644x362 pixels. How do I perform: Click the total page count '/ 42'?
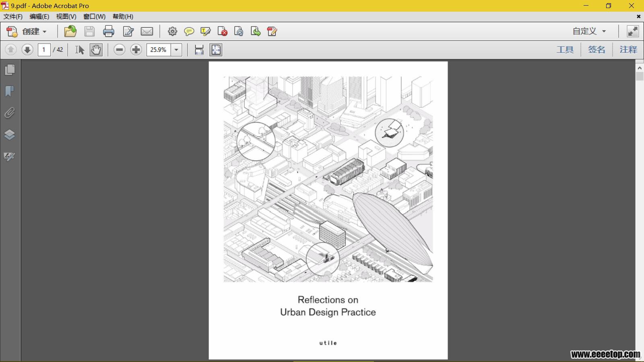58,49
